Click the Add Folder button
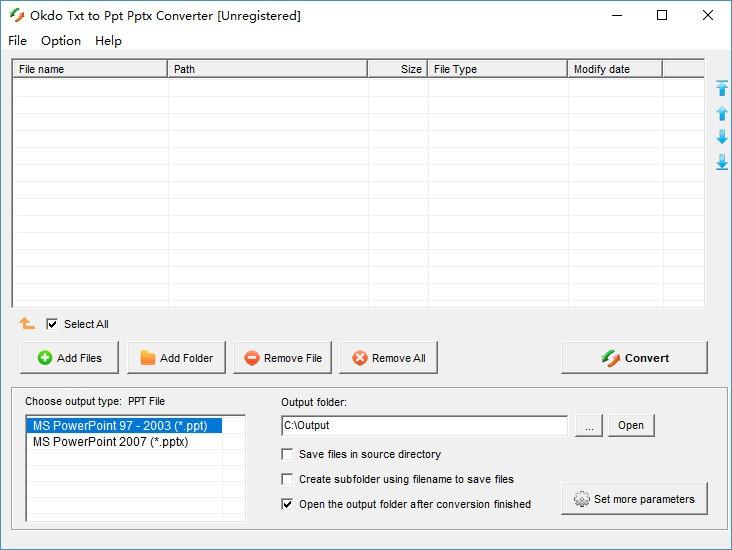 176,358
